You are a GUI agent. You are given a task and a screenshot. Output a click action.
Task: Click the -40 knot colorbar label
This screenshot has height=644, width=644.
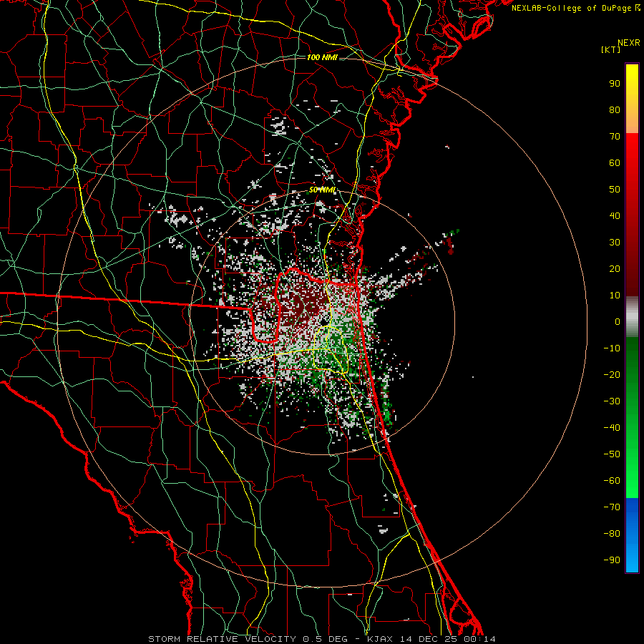[612, 428]
